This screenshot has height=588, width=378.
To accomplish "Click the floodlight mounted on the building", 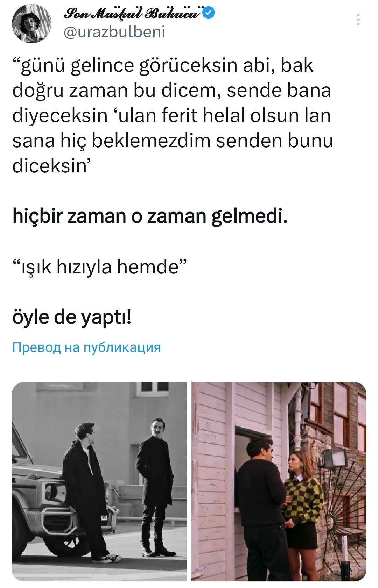I will click(x=334, y=458).
